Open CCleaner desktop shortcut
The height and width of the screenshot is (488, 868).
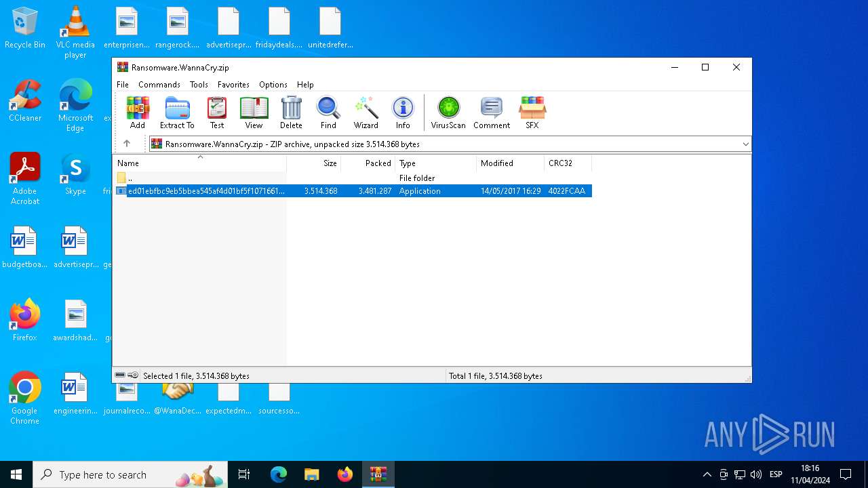pyautogui.click(x=25, y=100)
